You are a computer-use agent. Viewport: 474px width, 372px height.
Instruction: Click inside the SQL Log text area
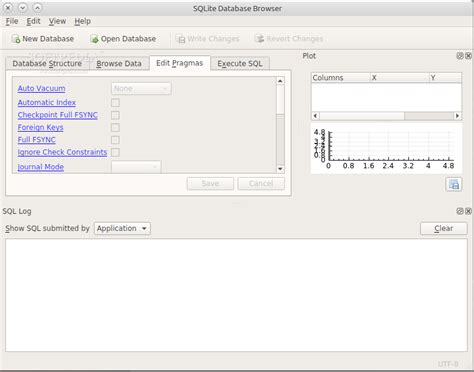[236, 295]
